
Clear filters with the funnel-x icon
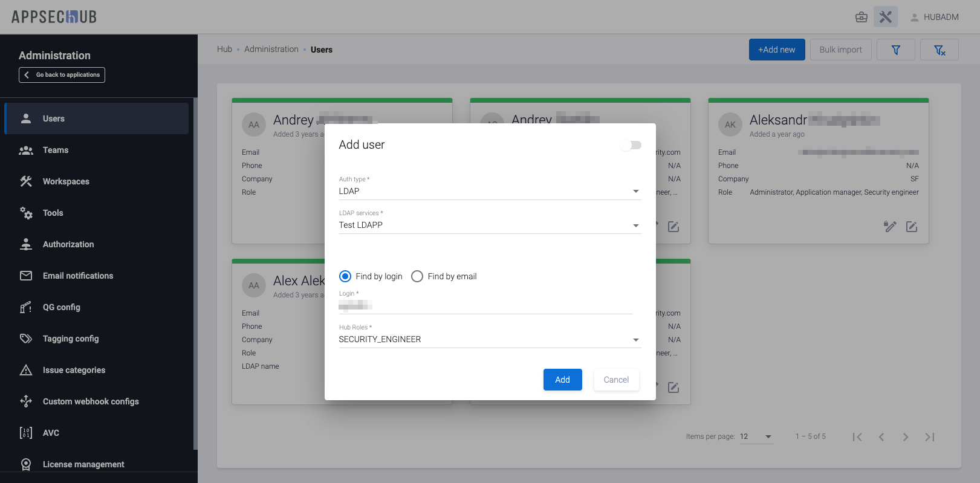click(x=939, y=50)
